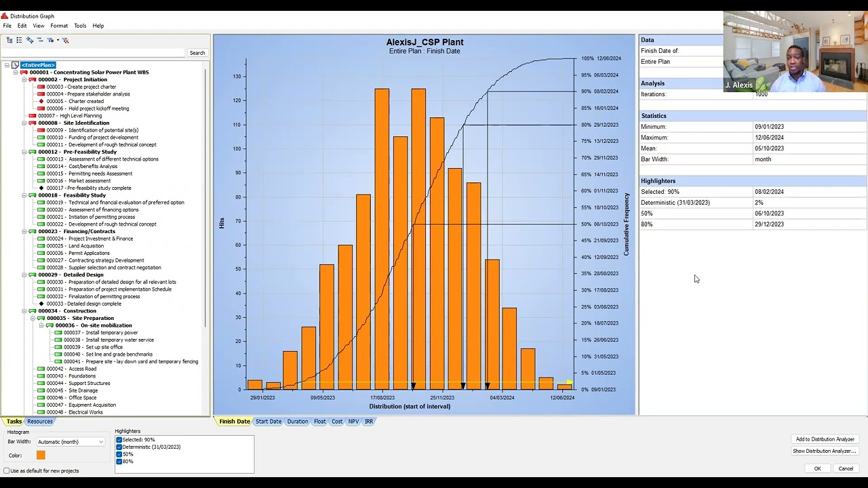This screenshot has height=488, width=868.
Task: Click the EntirePlan document icon
Action: [15, 65]
